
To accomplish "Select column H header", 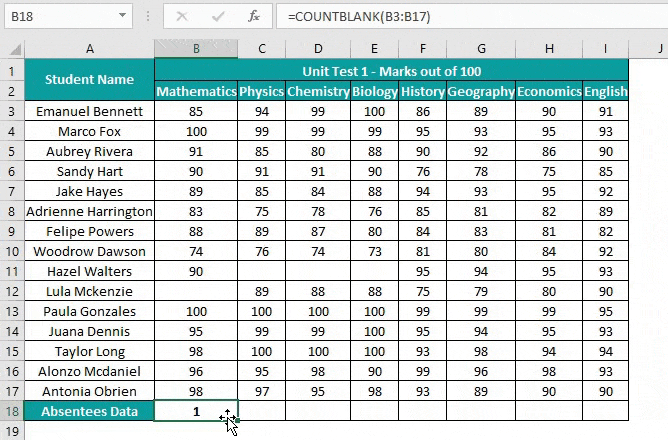I will 549,49.
